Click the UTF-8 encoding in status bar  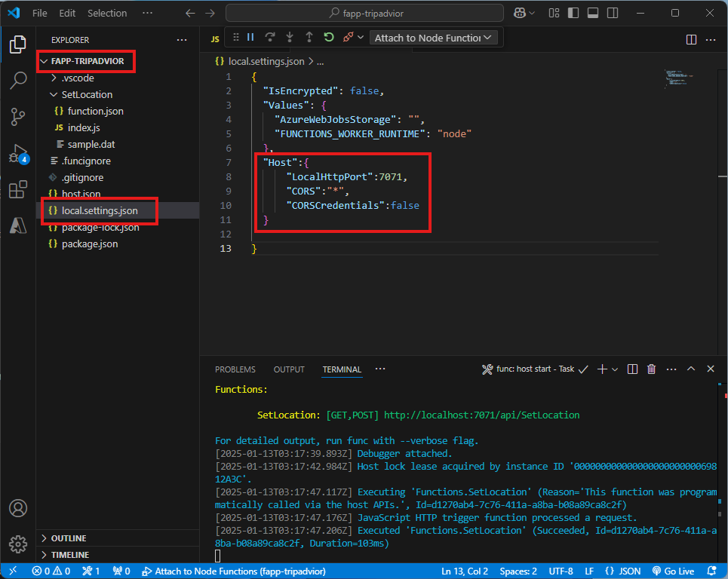(x=561, y=571)
